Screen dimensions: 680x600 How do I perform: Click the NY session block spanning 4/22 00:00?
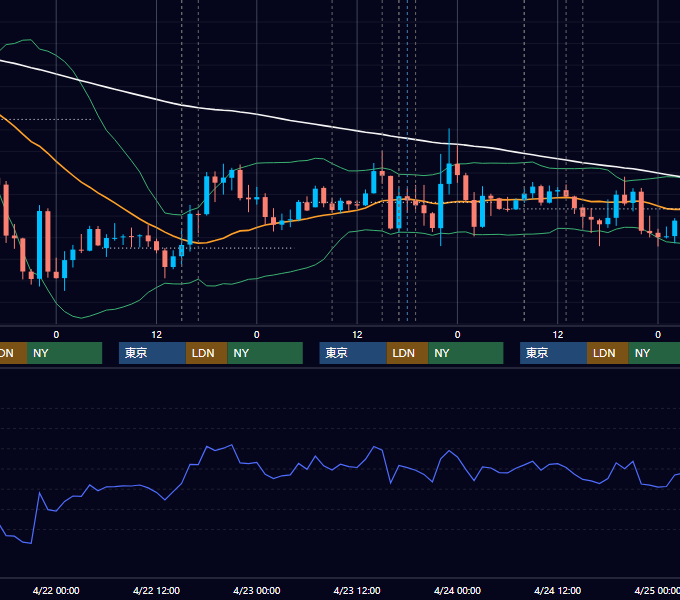[x=64, y=353]
